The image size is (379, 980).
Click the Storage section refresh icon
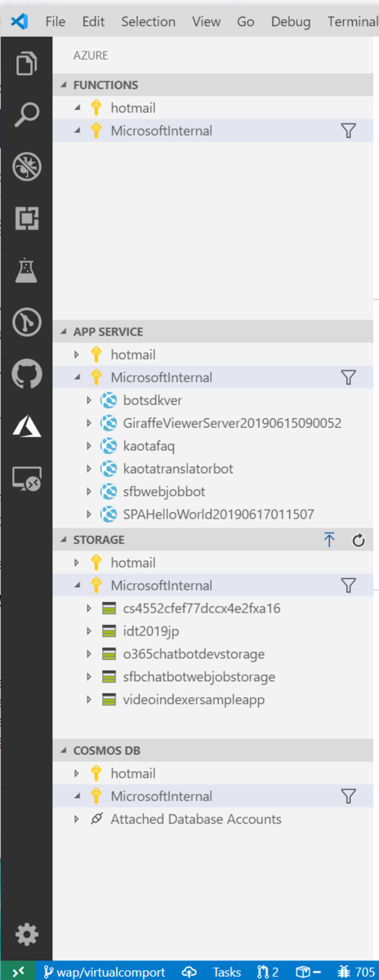[358, 540]
